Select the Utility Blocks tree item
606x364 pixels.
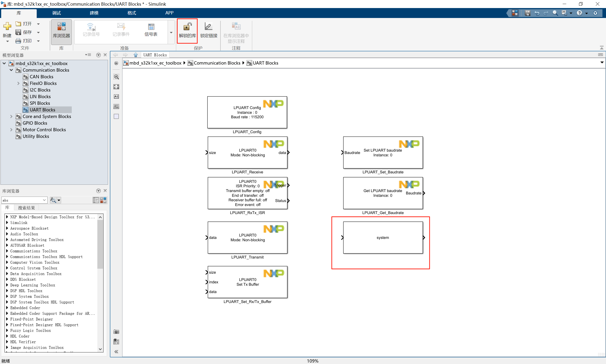tap(36, 136)
